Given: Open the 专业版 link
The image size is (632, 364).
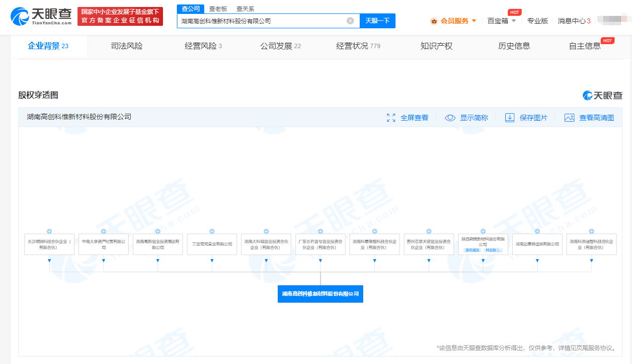Looking at the screenshot, I should tap(538, 21).
